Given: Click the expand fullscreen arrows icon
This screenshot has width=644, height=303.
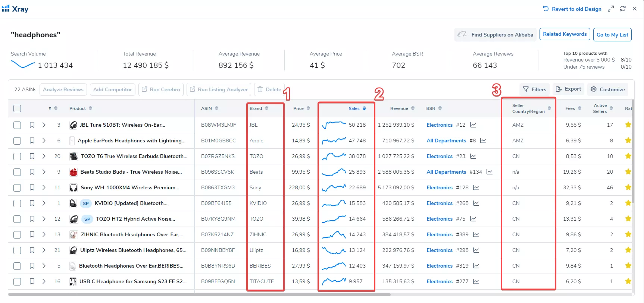Looking at the screenshot, I should pos(611,9).
